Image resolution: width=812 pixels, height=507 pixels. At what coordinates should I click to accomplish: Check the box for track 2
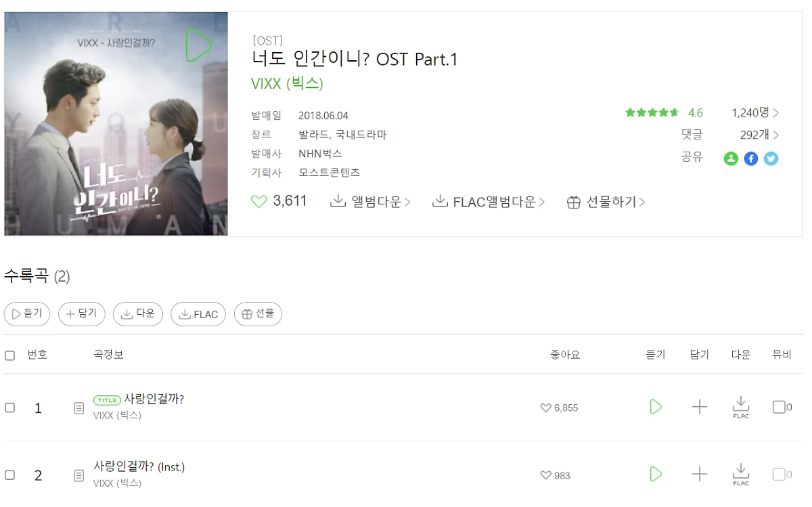pyautogui.click(x=9, y=475)
